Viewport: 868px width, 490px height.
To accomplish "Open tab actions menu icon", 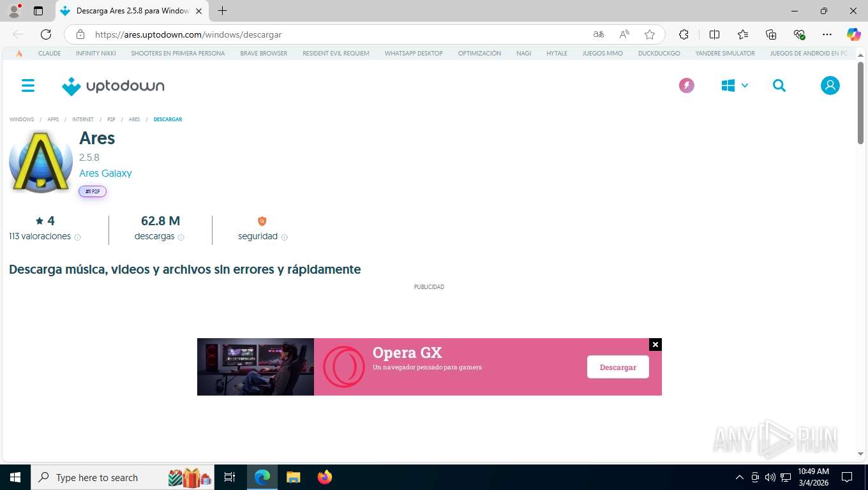I will pyautogui.click(x=38, y=11).
